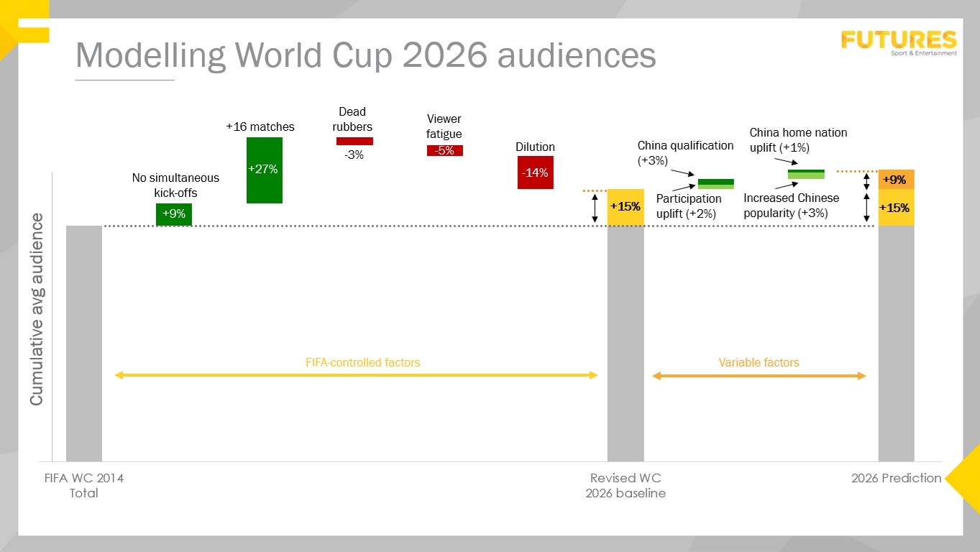Click the FIFA-controlled factors label

[x=363, y=362]
